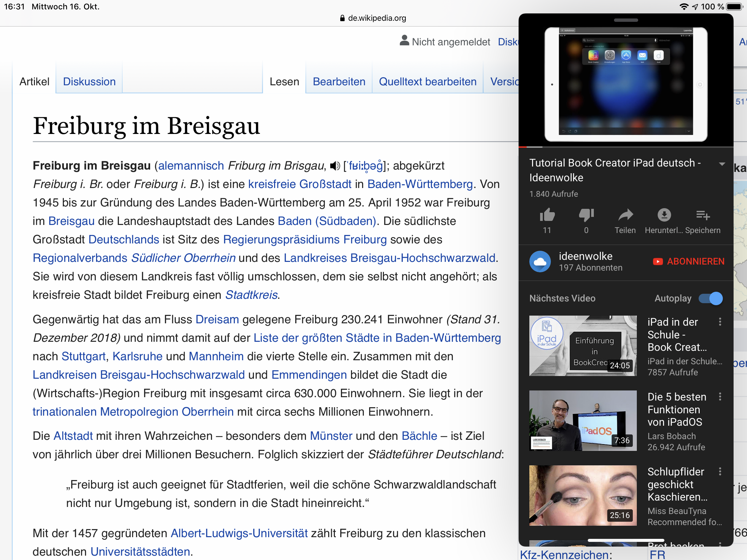Open more options for iPad in der Schule video

tap(720, 322)
